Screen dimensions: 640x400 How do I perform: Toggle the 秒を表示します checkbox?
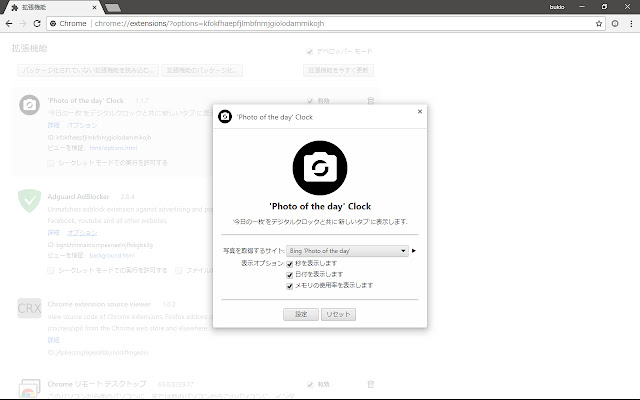pos(289,264)
